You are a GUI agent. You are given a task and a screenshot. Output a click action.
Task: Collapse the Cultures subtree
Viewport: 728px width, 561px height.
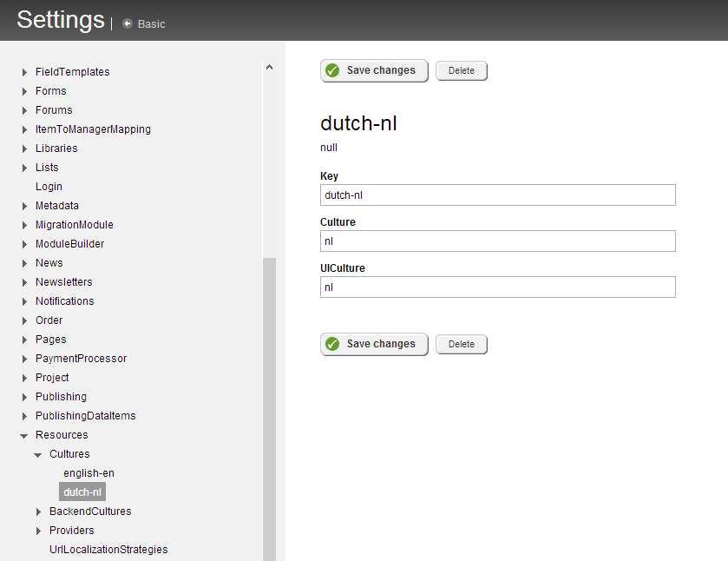click(38, 455)
